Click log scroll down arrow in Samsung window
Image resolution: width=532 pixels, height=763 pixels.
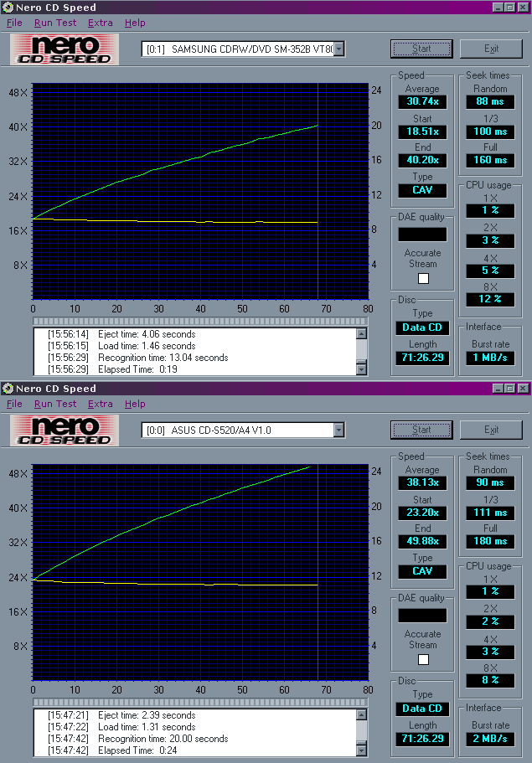tap(361, 369)
